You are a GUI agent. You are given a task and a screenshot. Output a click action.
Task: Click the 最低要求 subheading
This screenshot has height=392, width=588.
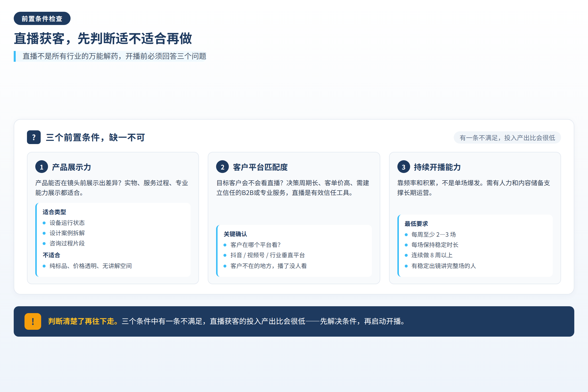(416, 224)
